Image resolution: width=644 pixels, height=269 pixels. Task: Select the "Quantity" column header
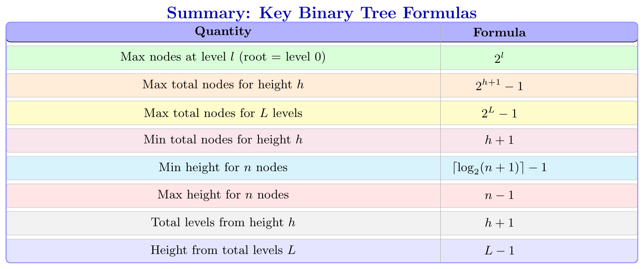click(x=223, y=32)
